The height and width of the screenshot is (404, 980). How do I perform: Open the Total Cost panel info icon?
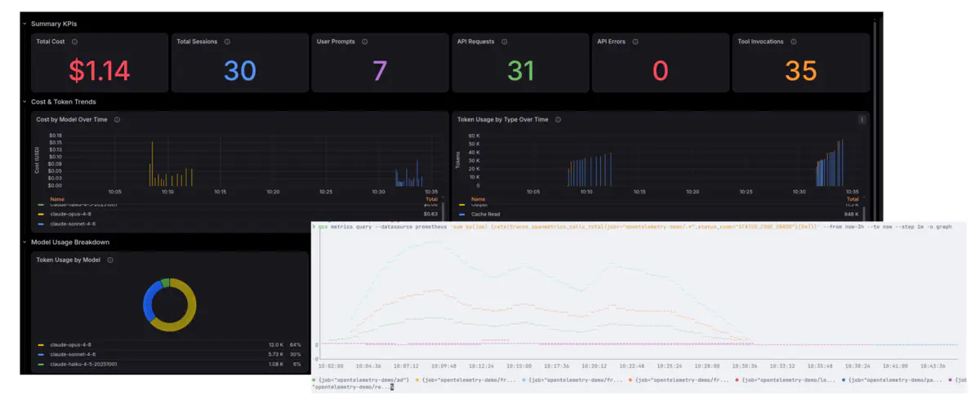(x=74, y=42)
